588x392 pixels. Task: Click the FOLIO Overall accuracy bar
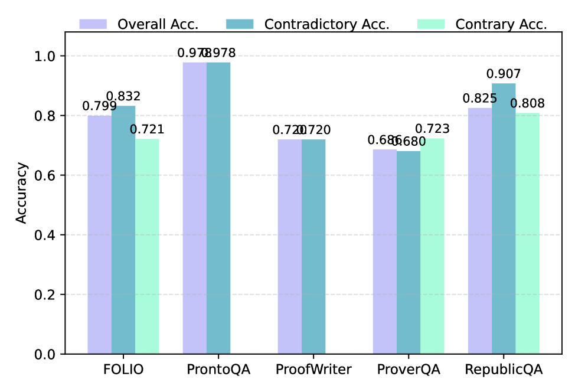[x=100, y=235]
